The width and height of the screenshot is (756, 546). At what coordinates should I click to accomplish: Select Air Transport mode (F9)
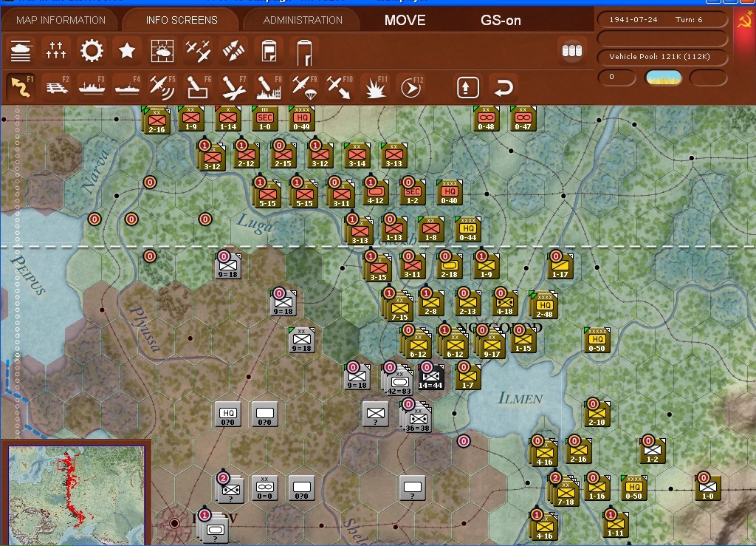click(304, 87)
